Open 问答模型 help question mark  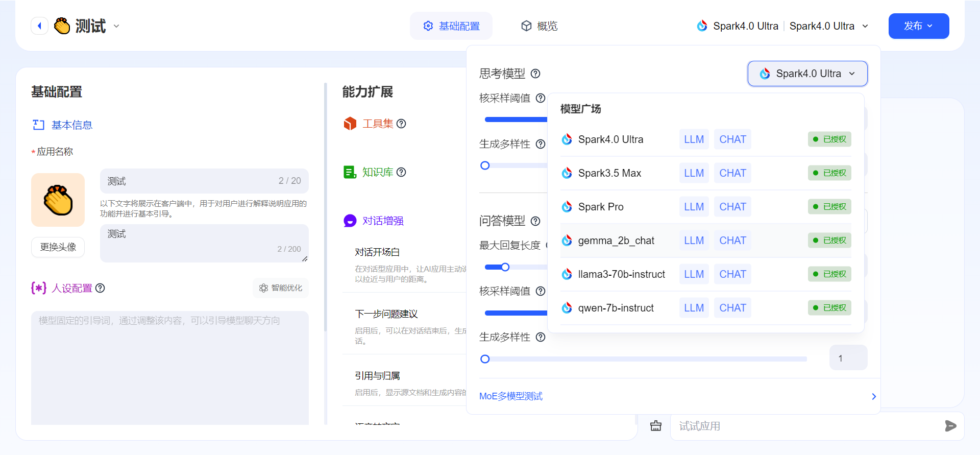click(535, 221)
